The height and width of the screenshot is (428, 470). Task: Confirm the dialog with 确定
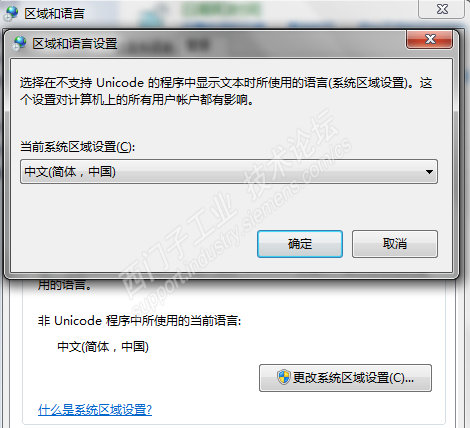(x=300, y=244)
